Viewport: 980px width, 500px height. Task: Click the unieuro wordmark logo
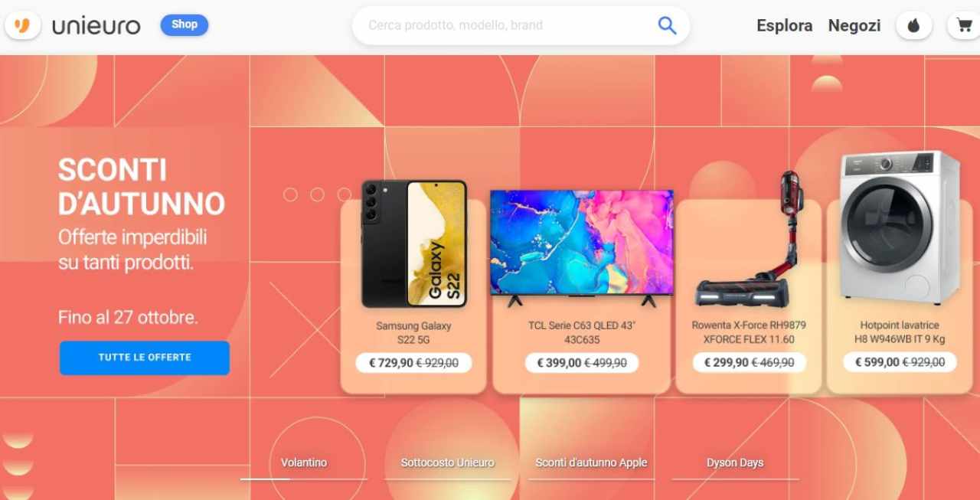(96, 26)
